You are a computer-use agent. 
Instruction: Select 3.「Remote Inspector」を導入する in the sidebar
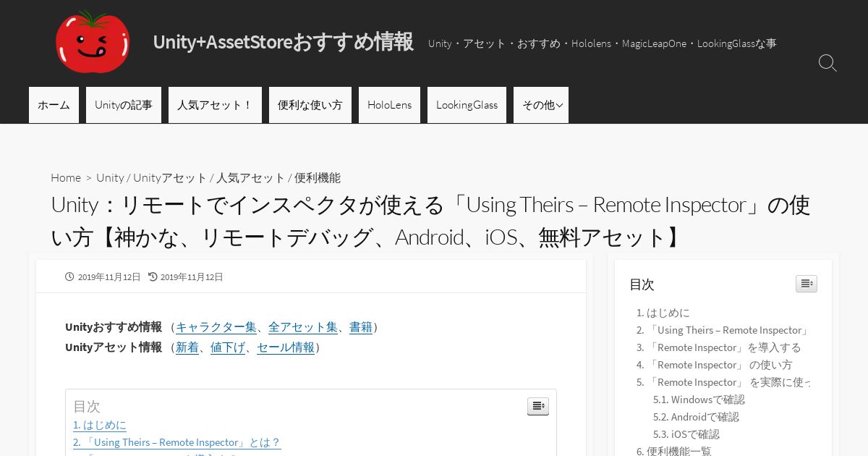(719, 347)
